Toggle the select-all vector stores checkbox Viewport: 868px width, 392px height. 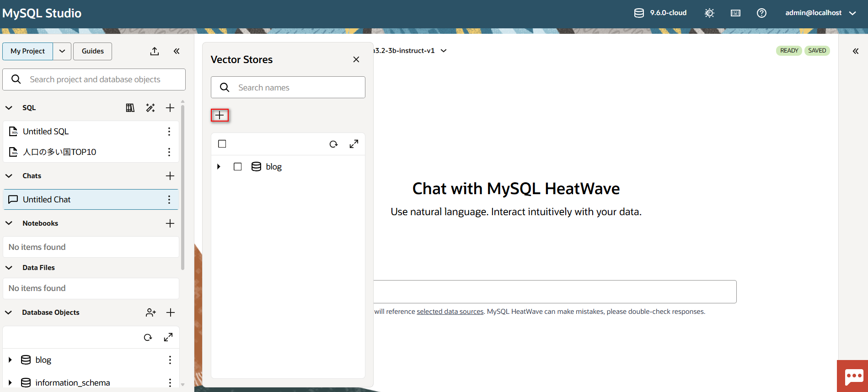pyautogui.click(x=222, y=144)
